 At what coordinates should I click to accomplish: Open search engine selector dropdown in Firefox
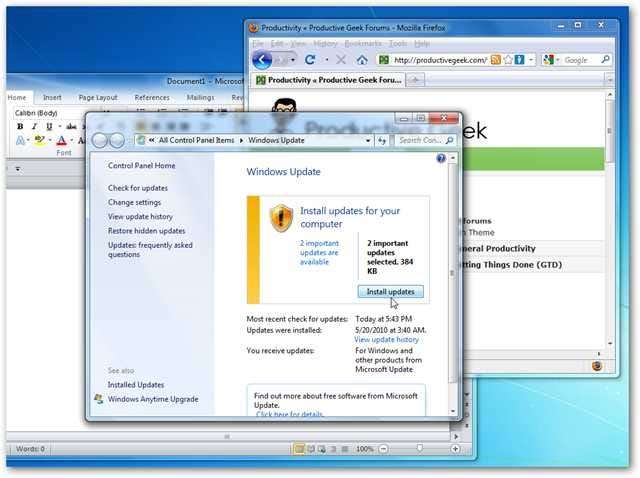[x=557, y=60]
